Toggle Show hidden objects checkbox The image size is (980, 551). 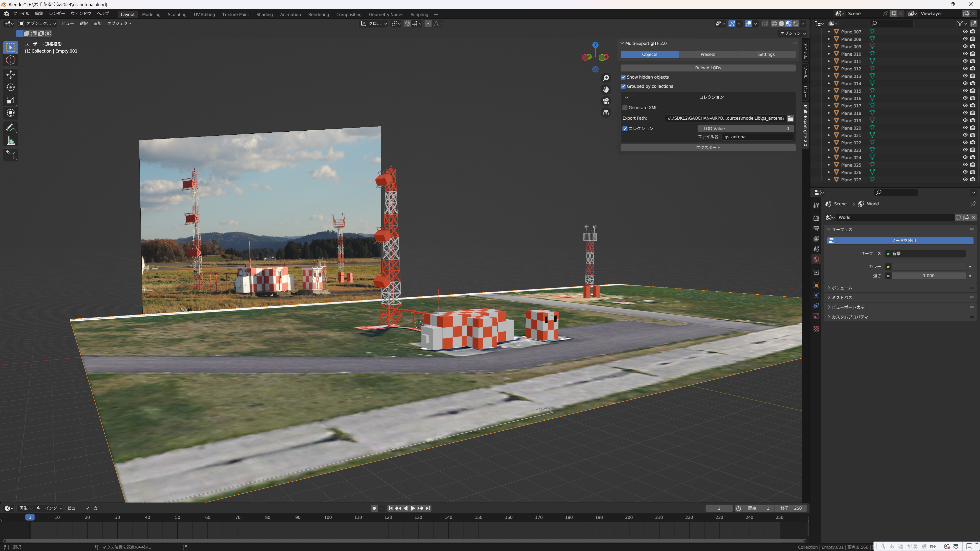[623, 77]
